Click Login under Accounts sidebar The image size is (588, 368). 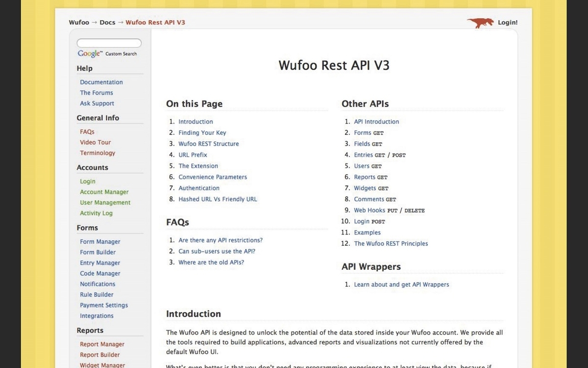(88, 182)
